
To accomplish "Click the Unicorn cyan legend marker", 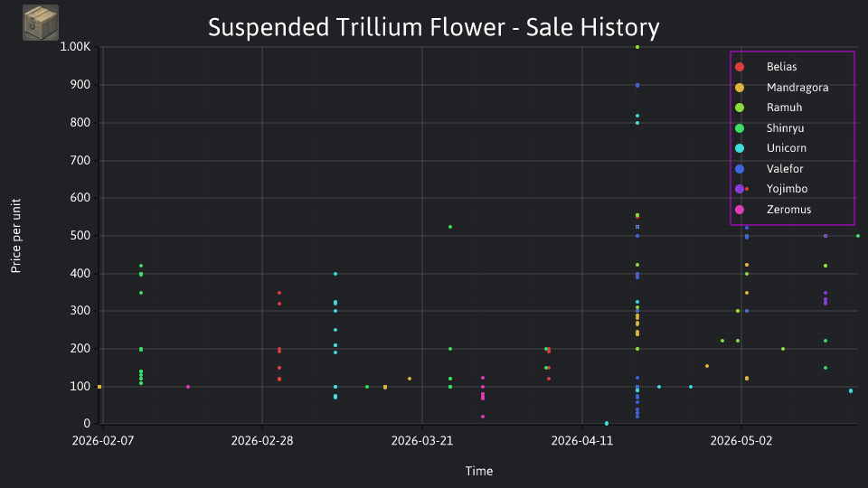I will 740,148.
